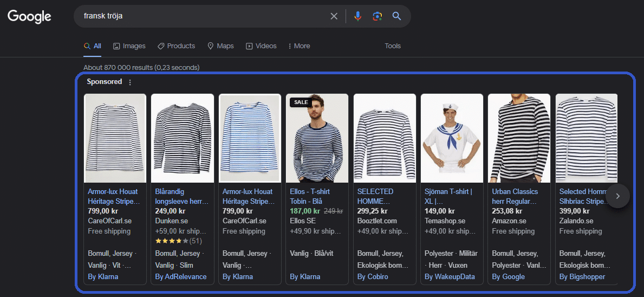The width and height of the screenshot is (644, 297).
Task: Open Google Lens image search
Action: tap(377, 16)
